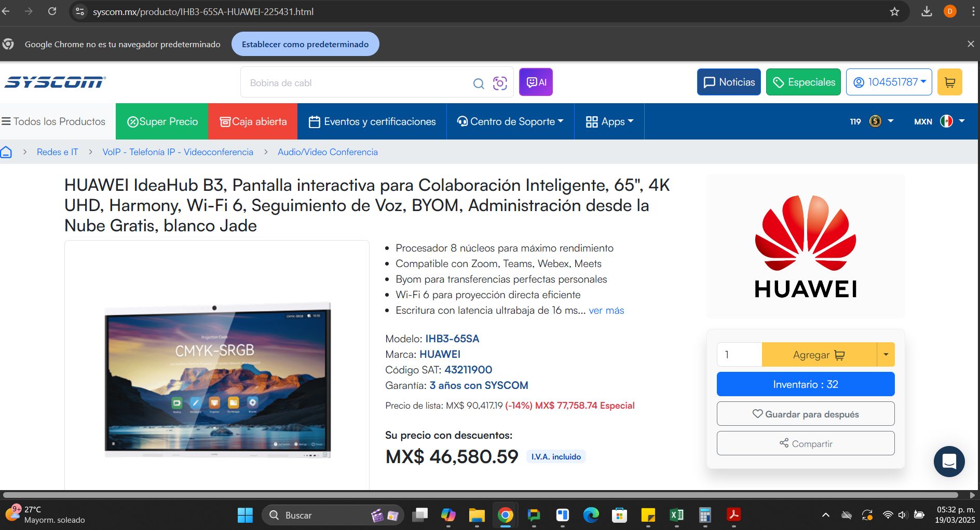Screen dimensions: 980x530
Task: Click the browser back arrow
Action: pos(6,11)
